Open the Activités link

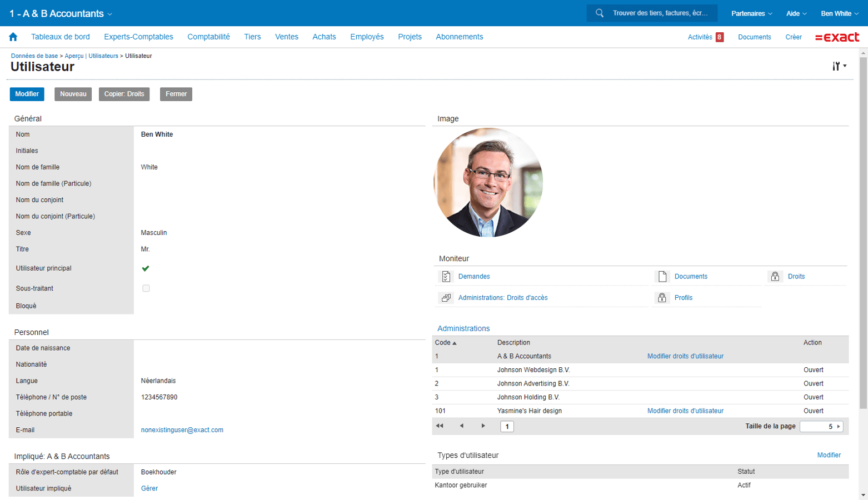coord(700,37)
